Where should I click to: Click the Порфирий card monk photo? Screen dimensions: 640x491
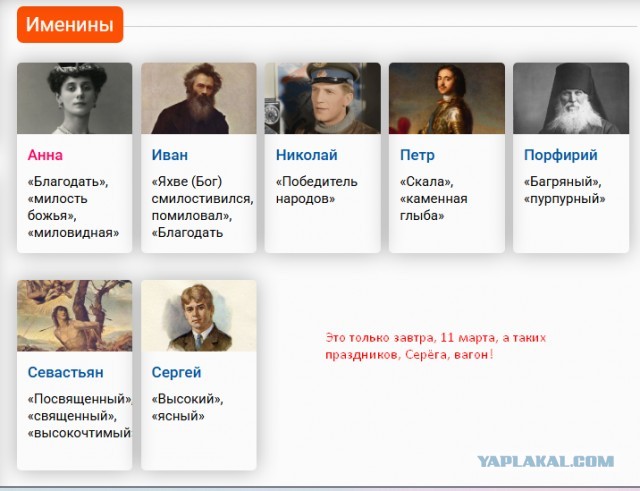[x=571, y=98]
